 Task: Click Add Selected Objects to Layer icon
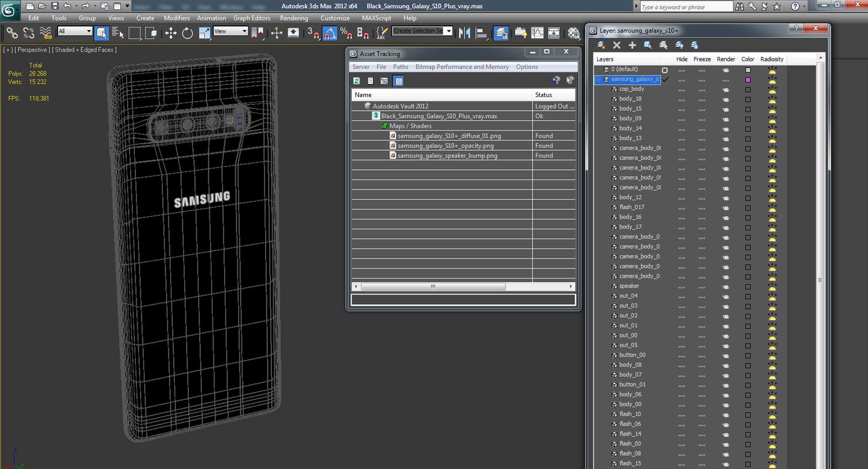[632, 45]
